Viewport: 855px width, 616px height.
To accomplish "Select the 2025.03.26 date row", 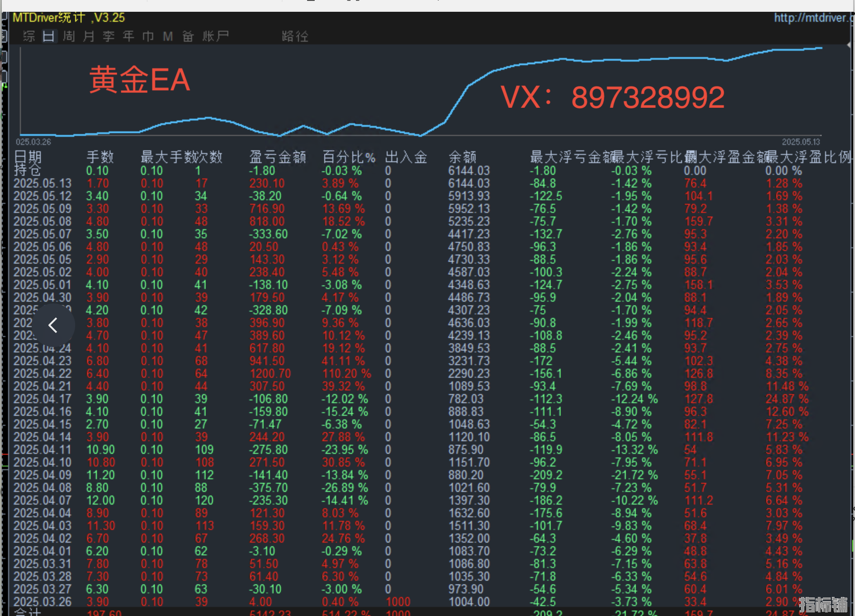I will (43, 602).
